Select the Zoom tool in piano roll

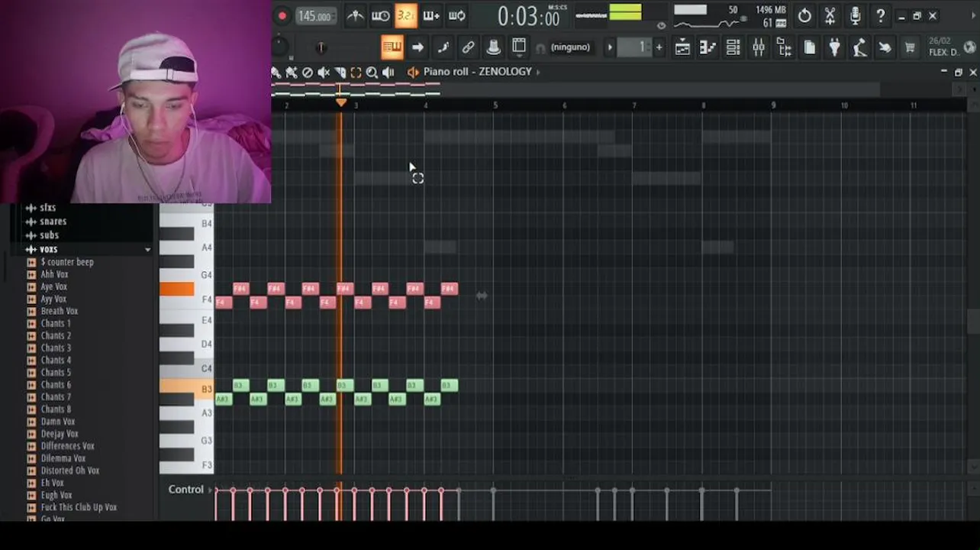(x=372, y=73)
